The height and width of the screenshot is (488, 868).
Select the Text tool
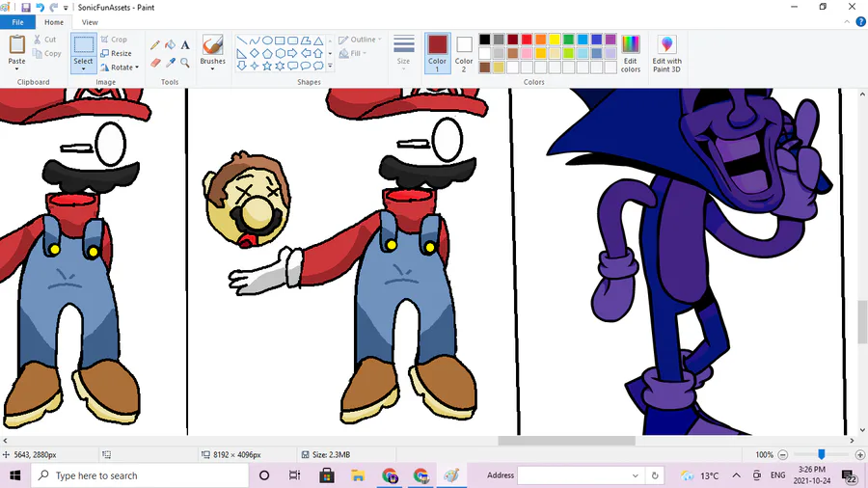click(x=185, y=45)
